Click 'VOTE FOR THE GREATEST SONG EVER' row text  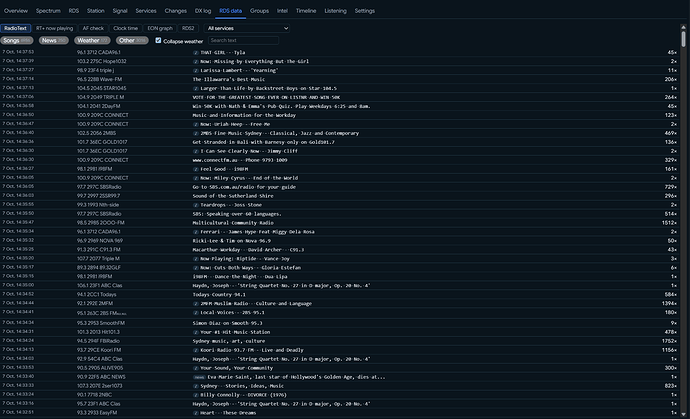[266, 98]
